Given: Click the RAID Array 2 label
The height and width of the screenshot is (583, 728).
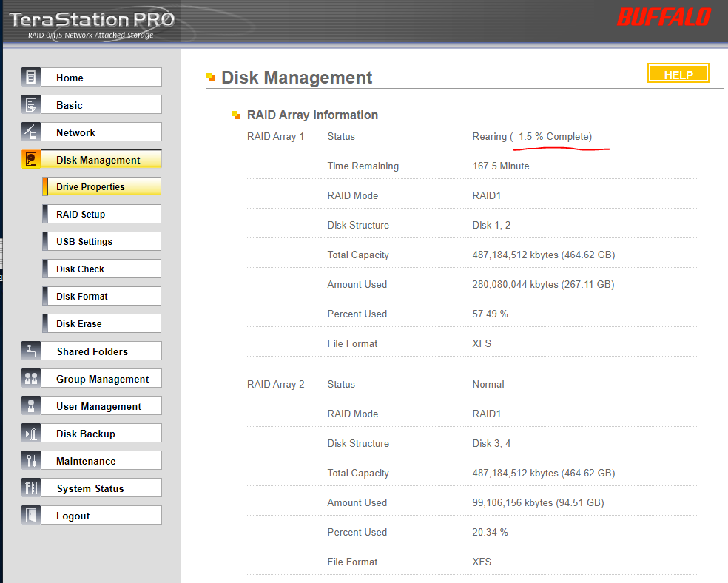Looking at the screenshot, I should click(x=275, y=384).
